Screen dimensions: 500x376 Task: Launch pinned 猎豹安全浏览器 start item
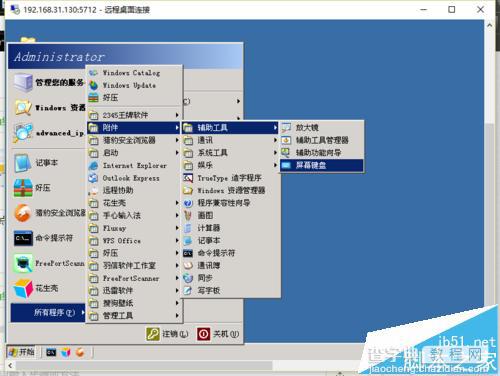[49, 213]
